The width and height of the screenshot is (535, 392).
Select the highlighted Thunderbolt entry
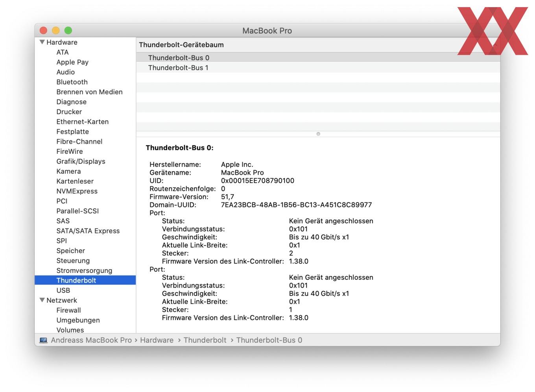point(85,280)
